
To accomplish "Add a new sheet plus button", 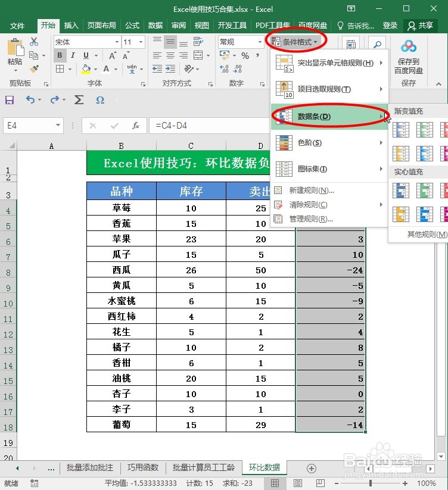I will [x=312, y=468].
